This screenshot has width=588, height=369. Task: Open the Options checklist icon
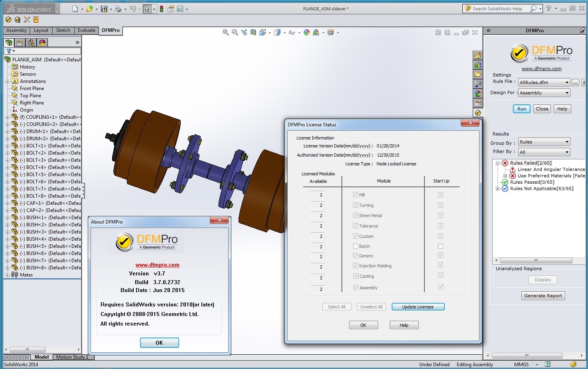click(x=180, y=9)
